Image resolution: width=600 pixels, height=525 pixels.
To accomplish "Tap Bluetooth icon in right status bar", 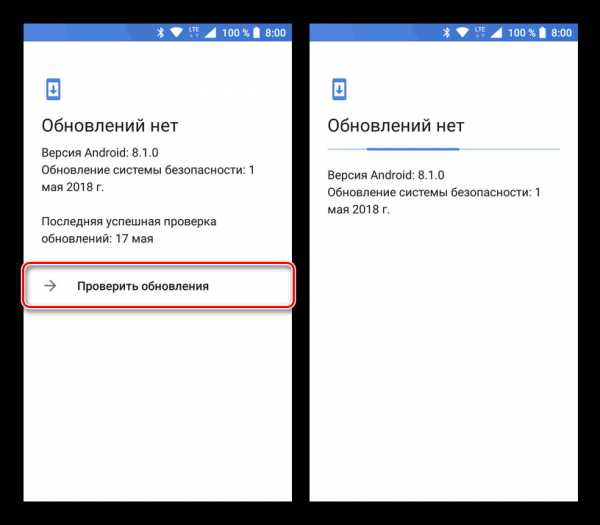I will [x=447, y=33].
